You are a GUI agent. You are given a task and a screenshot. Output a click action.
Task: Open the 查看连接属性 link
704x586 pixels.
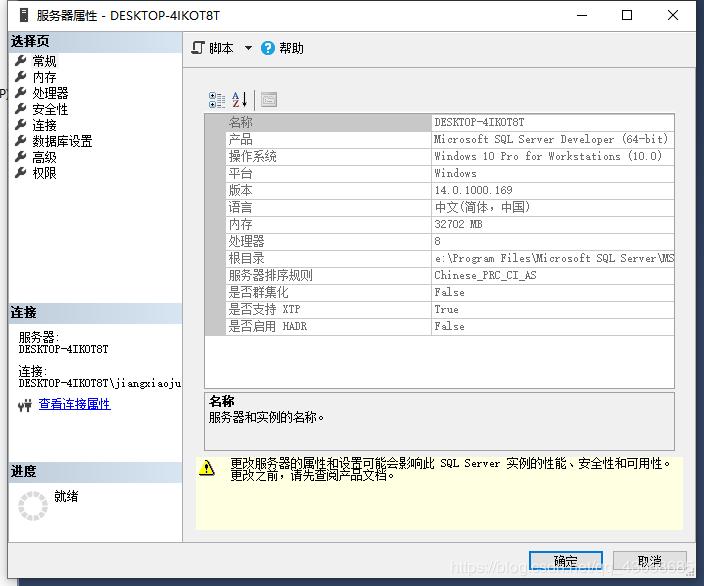click(74, 404)
